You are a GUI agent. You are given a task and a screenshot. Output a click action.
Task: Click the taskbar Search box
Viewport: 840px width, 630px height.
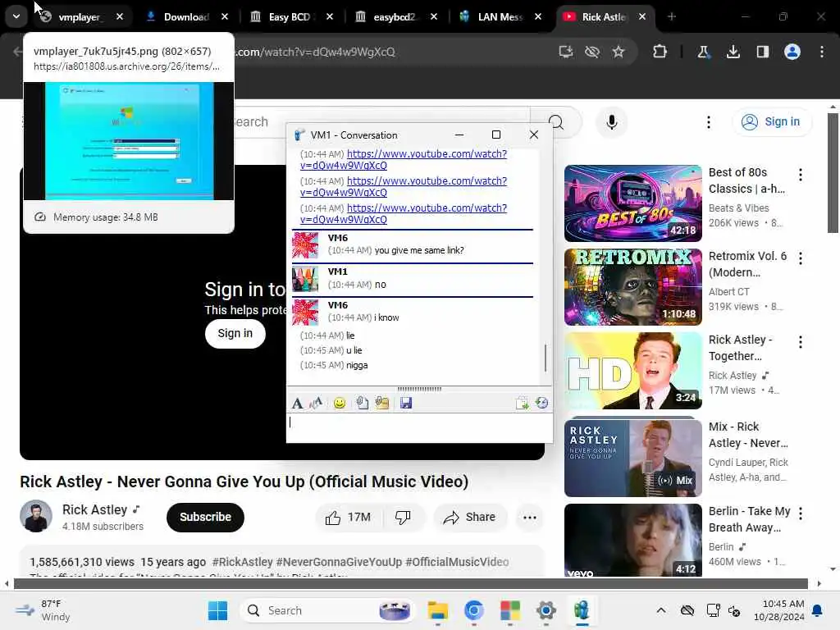[x=328, y=610]
